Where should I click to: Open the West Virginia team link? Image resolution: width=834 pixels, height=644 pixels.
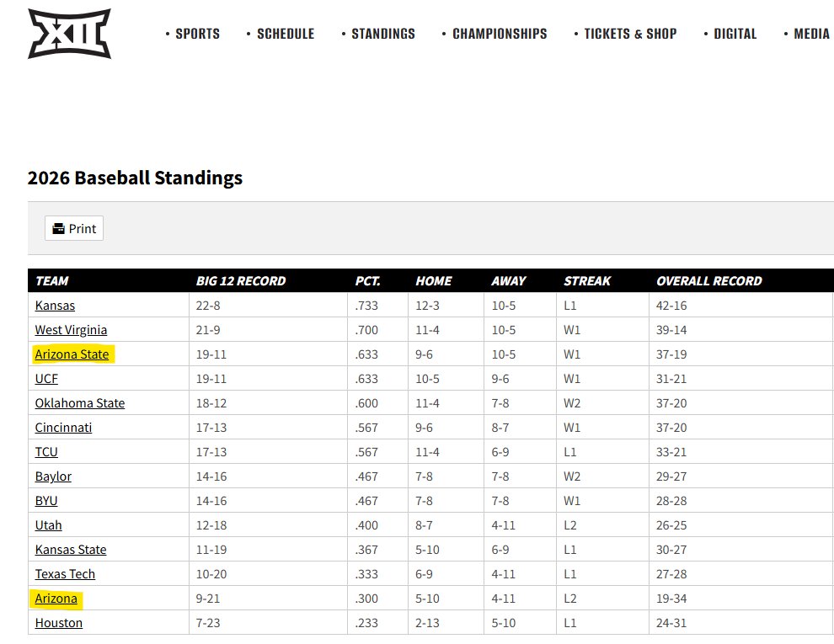point(71,330)
